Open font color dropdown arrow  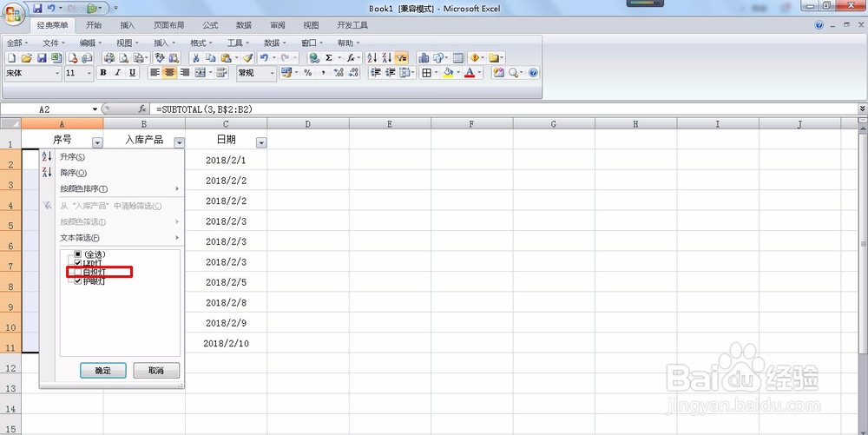tap(479, 73)
